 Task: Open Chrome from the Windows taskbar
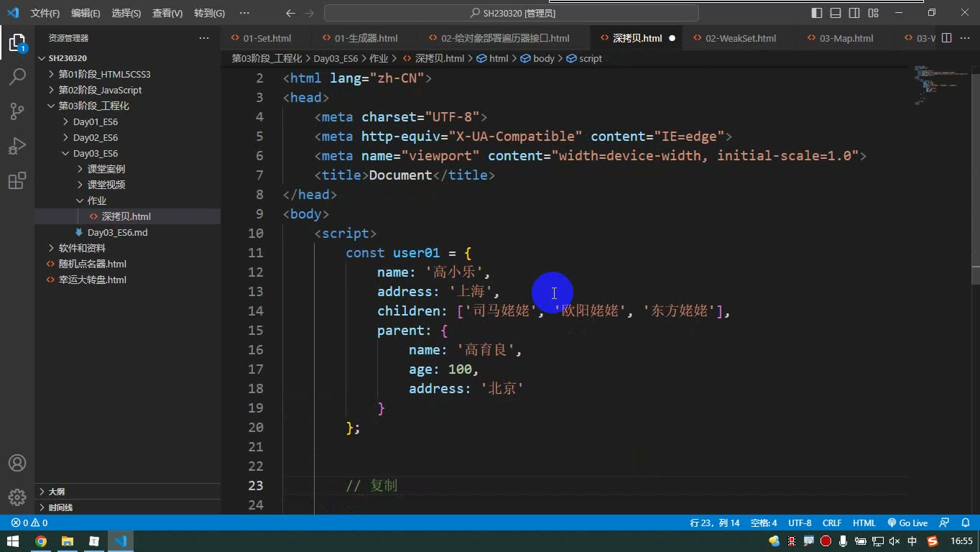click(x=41, y=541)
